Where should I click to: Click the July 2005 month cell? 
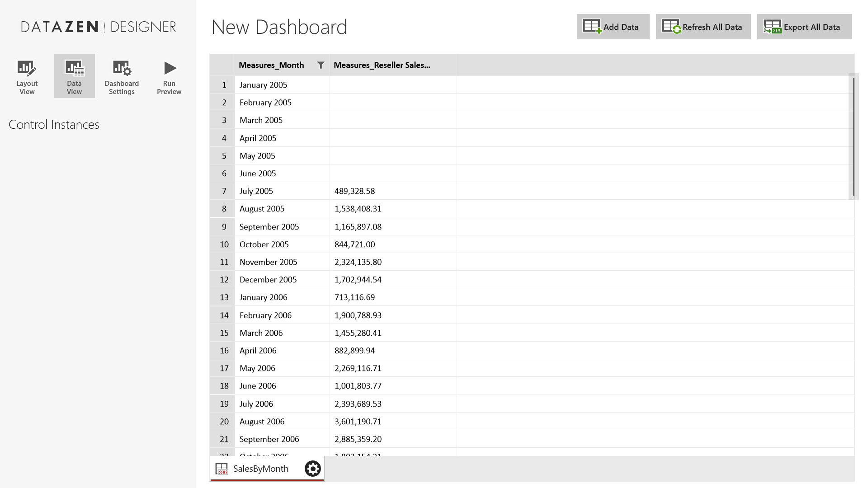point(256,191)
